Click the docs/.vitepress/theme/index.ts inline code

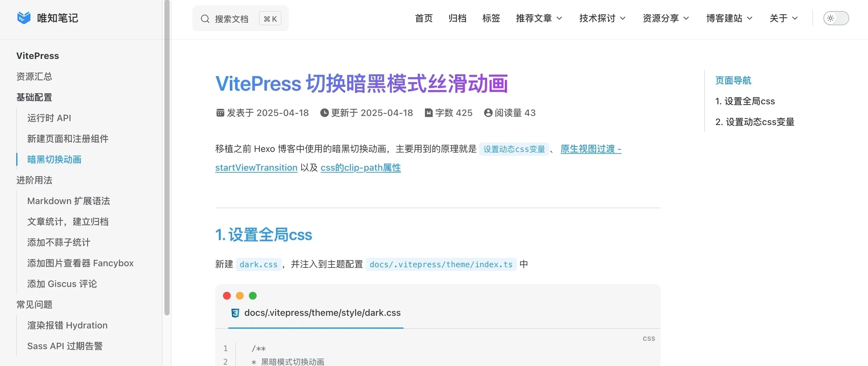(x=441, y=265)
